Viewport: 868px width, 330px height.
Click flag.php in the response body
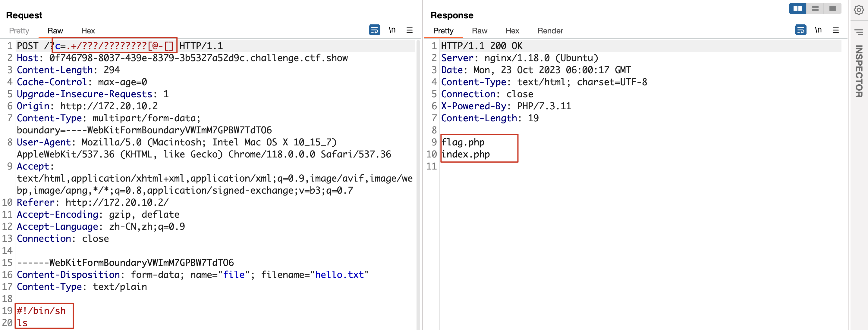point(463,142)
